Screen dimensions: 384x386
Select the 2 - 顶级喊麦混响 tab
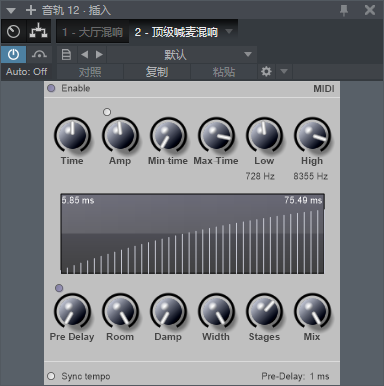click(176, 32)
